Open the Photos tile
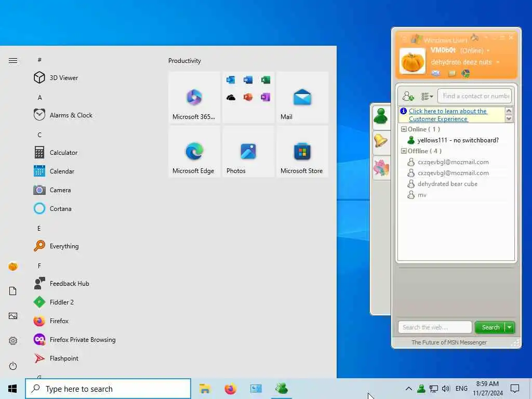The width and height of the screenshot is (532, 399). pyautogui.click(x=248, y=151)
